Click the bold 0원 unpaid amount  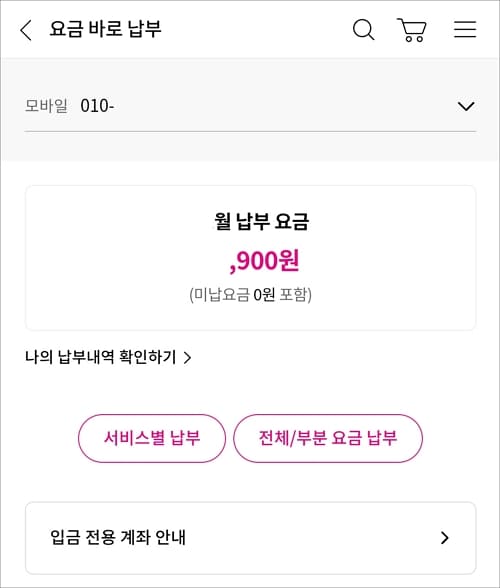[264, 295]
